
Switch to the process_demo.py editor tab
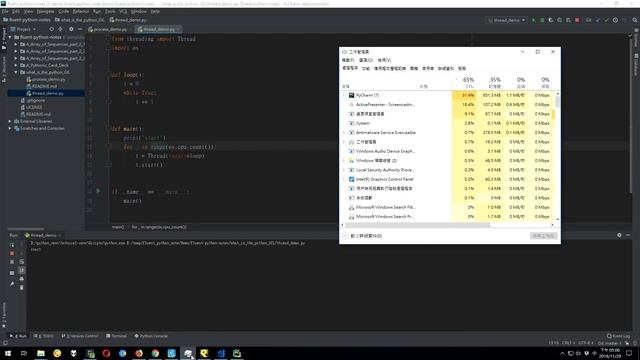click(x=109, y=29)
